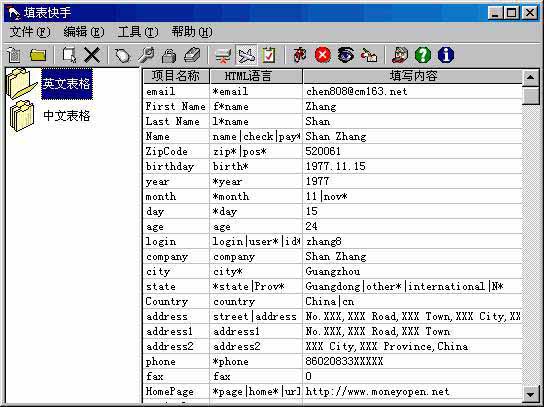This screenshot has width=544, height=407.
Task: Click the 项目名称 column header
Action: [176, 76]
